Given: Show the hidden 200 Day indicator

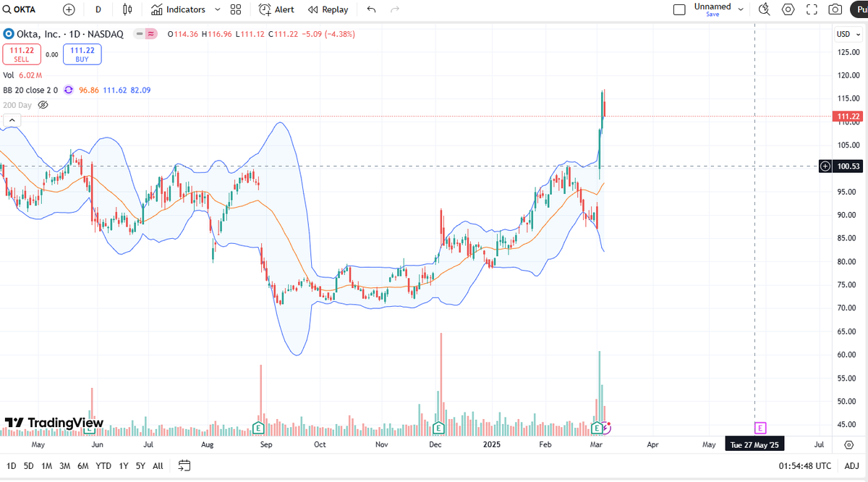Looking at the screenshot, I should tap(43, 105).
